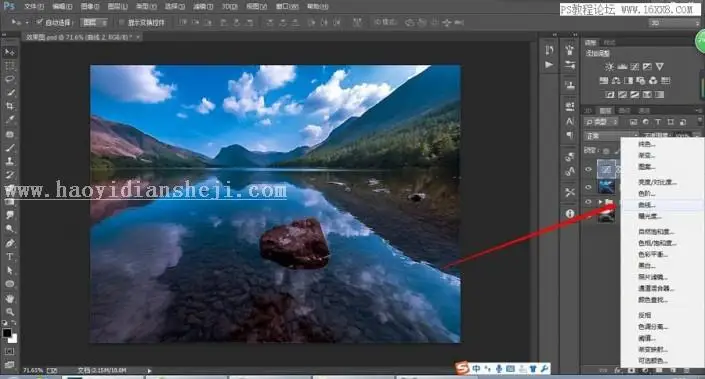
Task: Select the Ellipse shape tool
Action: (9, 284)
